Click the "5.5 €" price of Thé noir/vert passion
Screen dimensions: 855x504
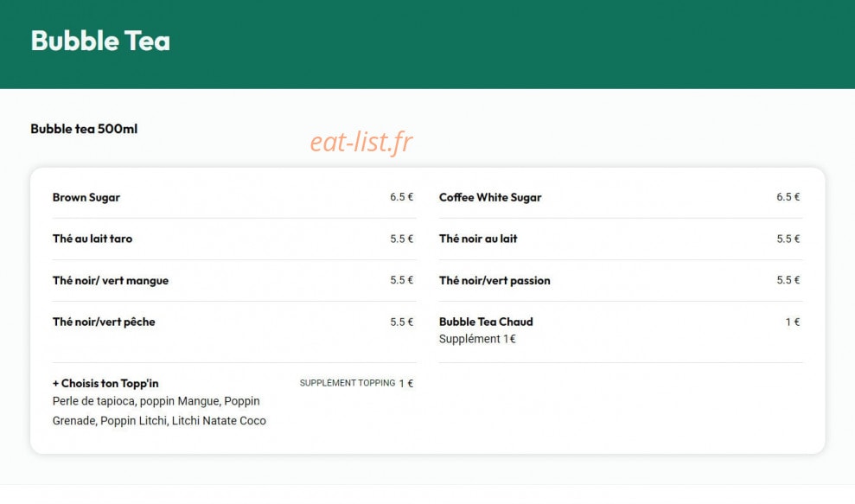click(788, 280)
